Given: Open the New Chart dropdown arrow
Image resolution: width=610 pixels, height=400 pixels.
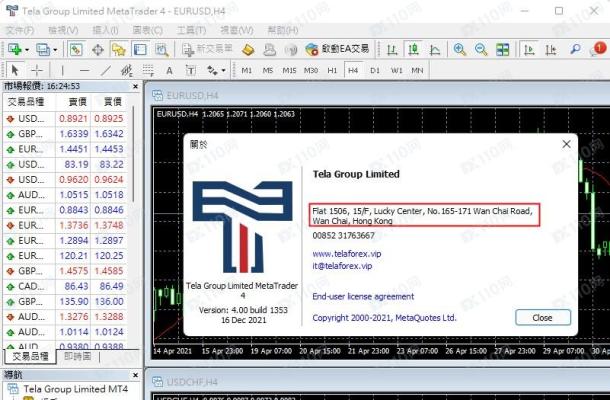Looking at the screenshot, I should [27, 50].
